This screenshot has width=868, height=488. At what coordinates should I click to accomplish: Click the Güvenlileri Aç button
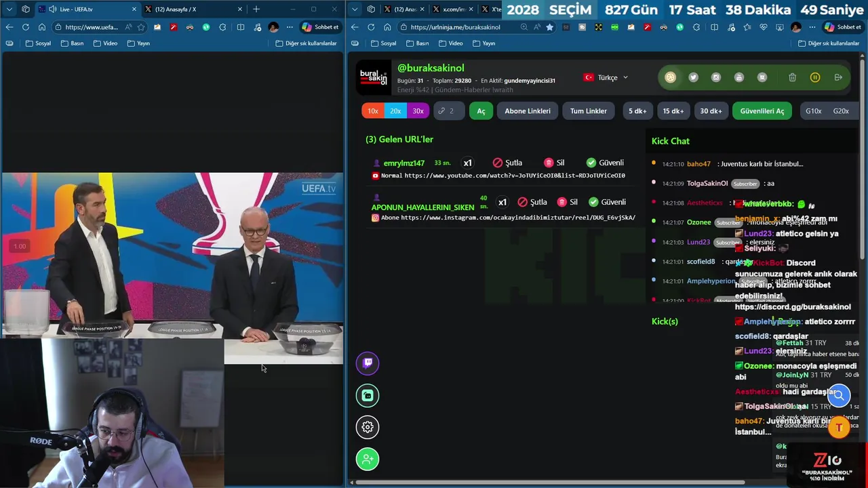(x=762, y=111)
